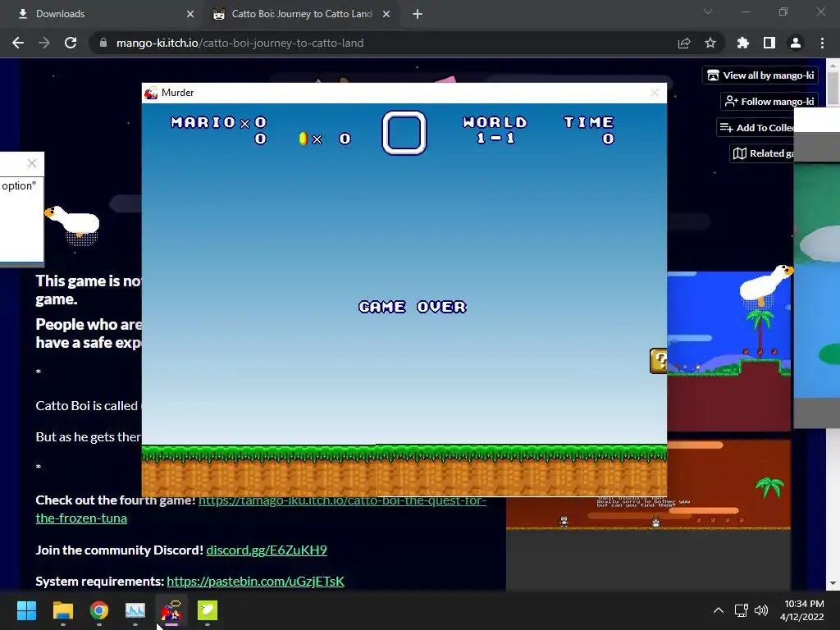This screenshot has width=840, height=630.
Task: Reload the current page
Action: click(71, 43)
